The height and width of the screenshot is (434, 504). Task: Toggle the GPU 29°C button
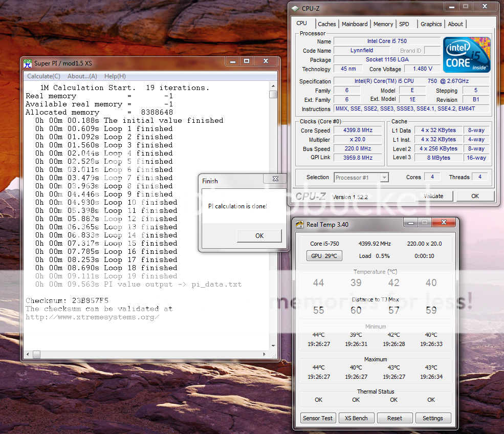coord(324,256)
